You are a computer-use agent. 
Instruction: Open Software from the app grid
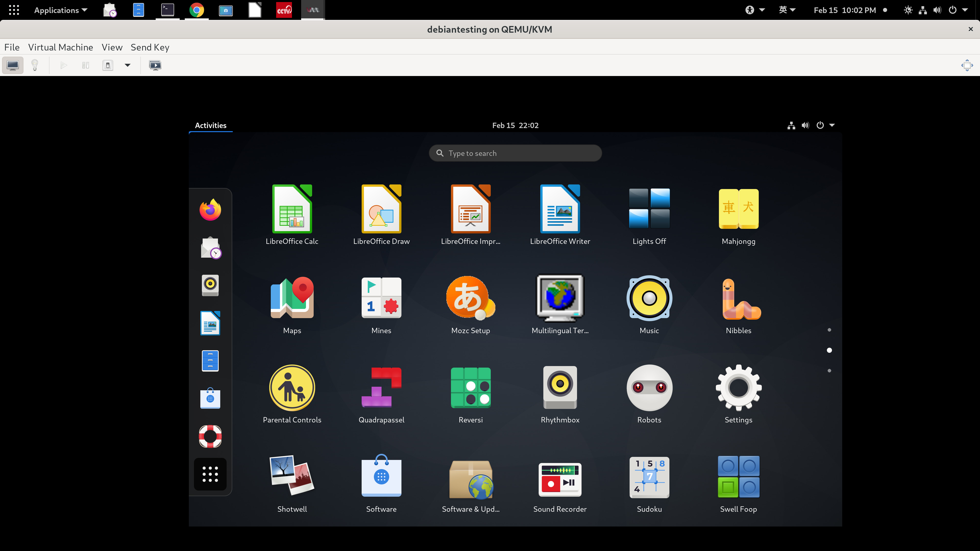coord(381,483)
